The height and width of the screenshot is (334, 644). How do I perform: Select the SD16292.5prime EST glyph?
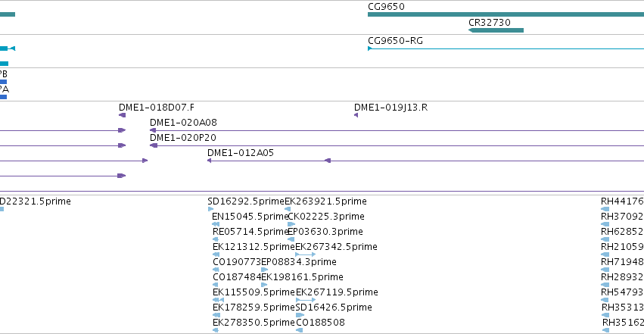pyautogui.click(x=210, y=209)
